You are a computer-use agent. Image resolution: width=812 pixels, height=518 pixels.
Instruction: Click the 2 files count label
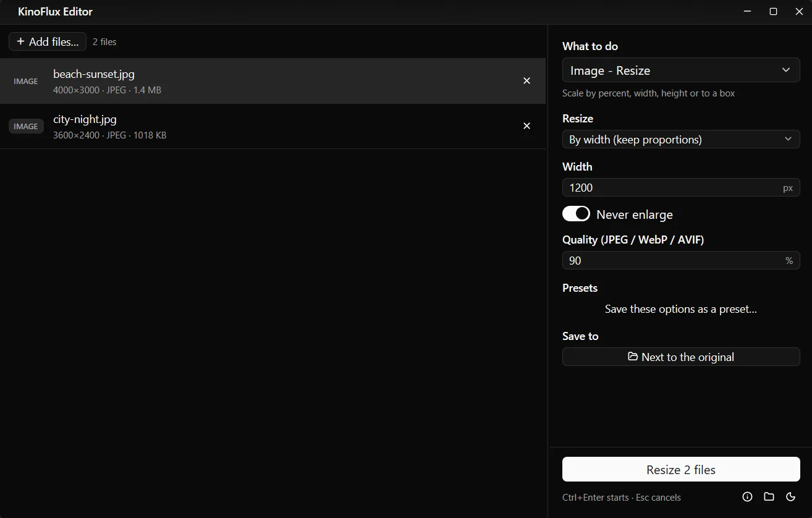104,42
